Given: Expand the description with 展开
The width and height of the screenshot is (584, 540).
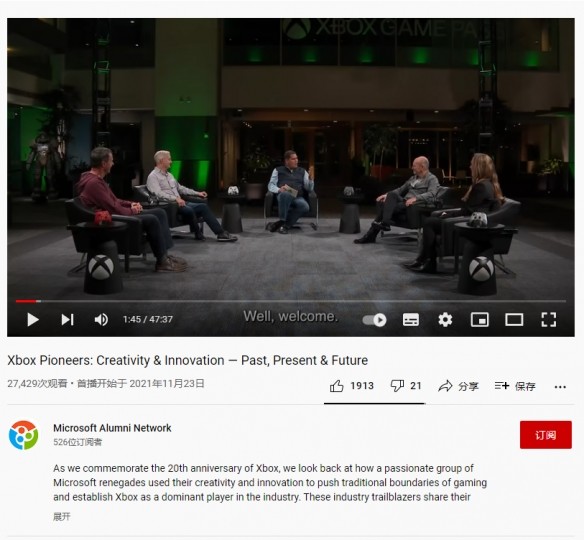Looking at the screenshot, I should pyautogui.click(x=61, y=517).
